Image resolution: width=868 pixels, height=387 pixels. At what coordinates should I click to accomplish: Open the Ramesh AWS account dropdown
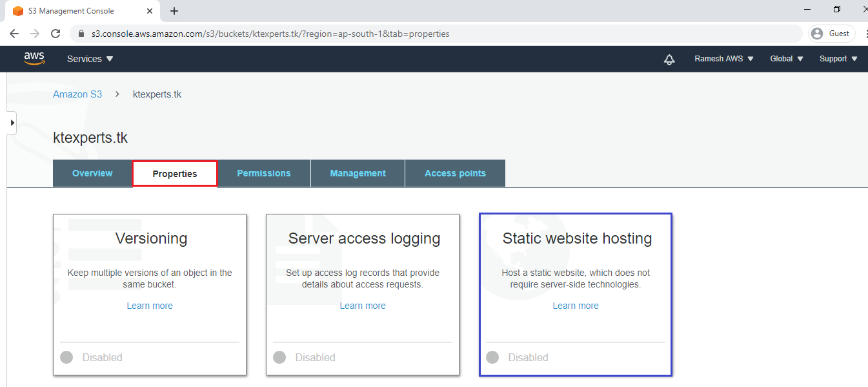[x=723, y=59]
